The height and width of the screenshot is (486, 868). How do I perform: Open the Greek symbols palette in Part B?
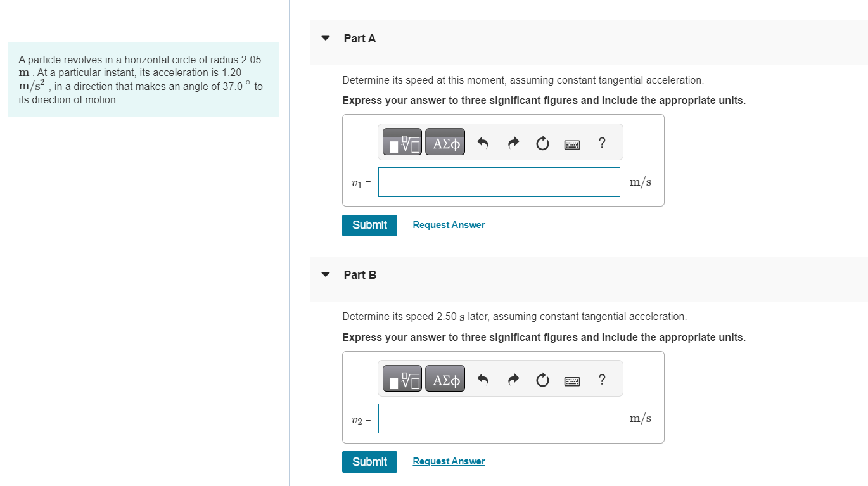click(x=444, y=378)
